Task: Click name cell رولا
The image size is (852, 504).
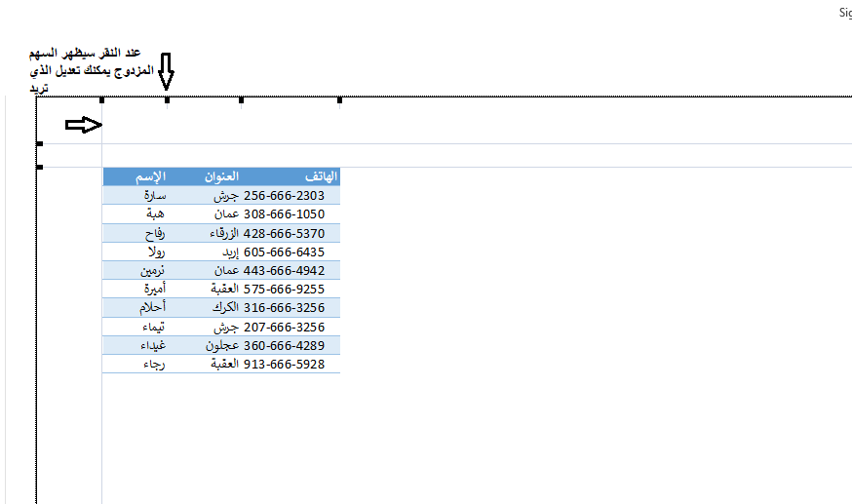Action: (x=157, y=252)
